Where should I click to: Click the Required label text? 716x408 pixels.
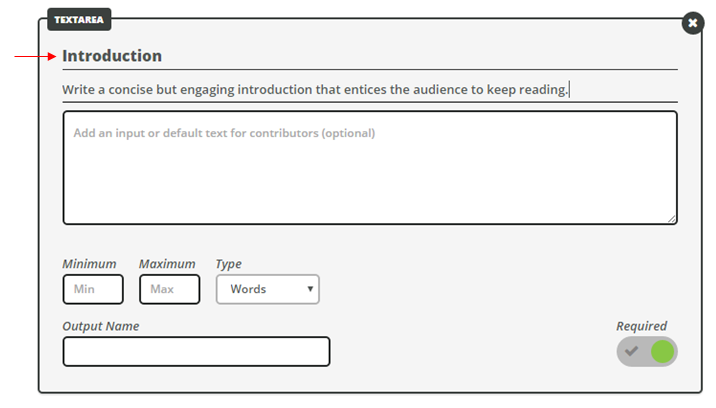pos(642,326)
